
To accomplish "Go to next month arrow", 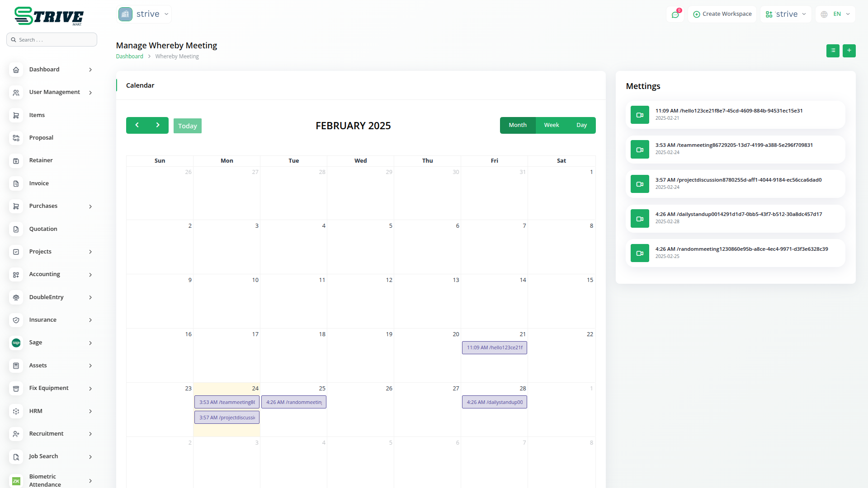I will [158, 125].
